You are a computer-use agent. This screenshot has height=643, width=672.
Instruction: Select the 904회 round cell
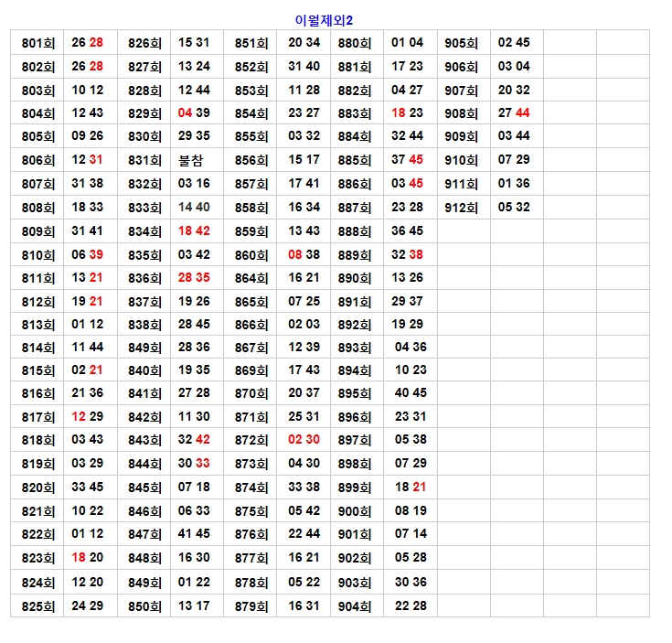coord(355,606)
